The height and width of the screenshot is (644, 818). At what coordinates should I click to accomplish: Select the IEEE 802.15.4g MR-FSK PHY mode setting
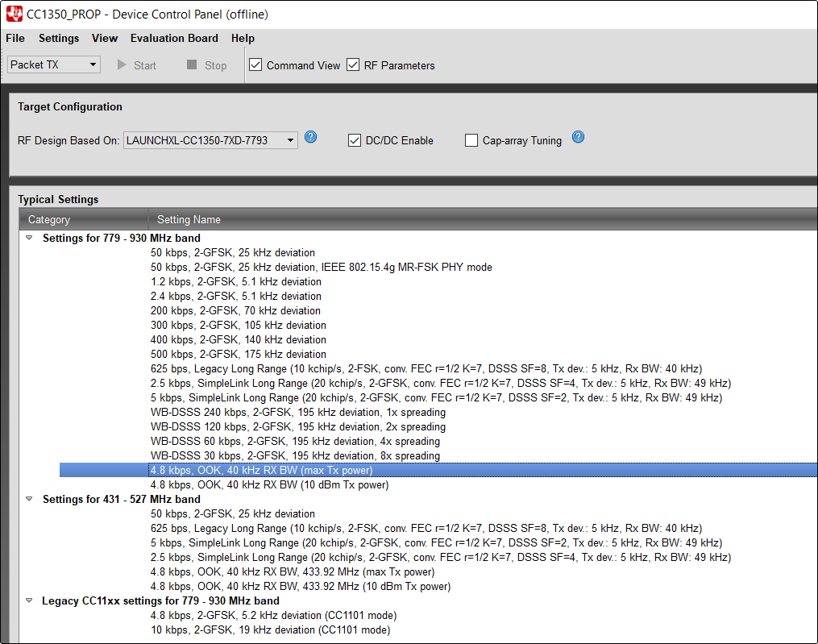click(x=322, y=268)
